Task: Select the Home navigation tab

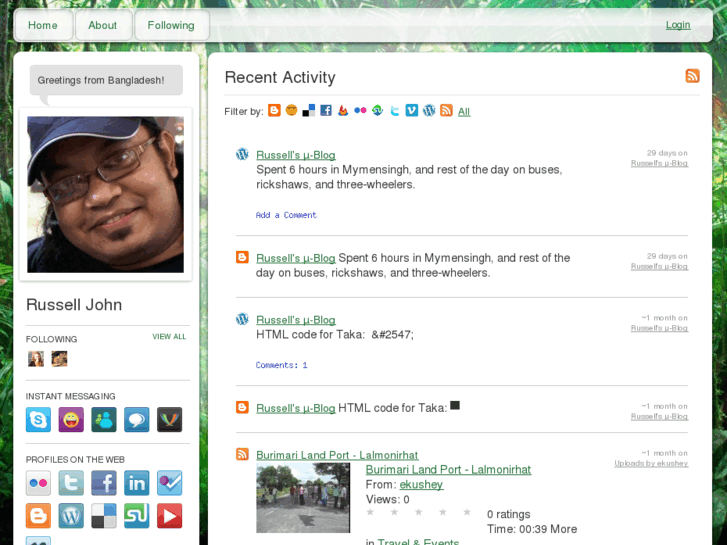Action: click(43, 25)
